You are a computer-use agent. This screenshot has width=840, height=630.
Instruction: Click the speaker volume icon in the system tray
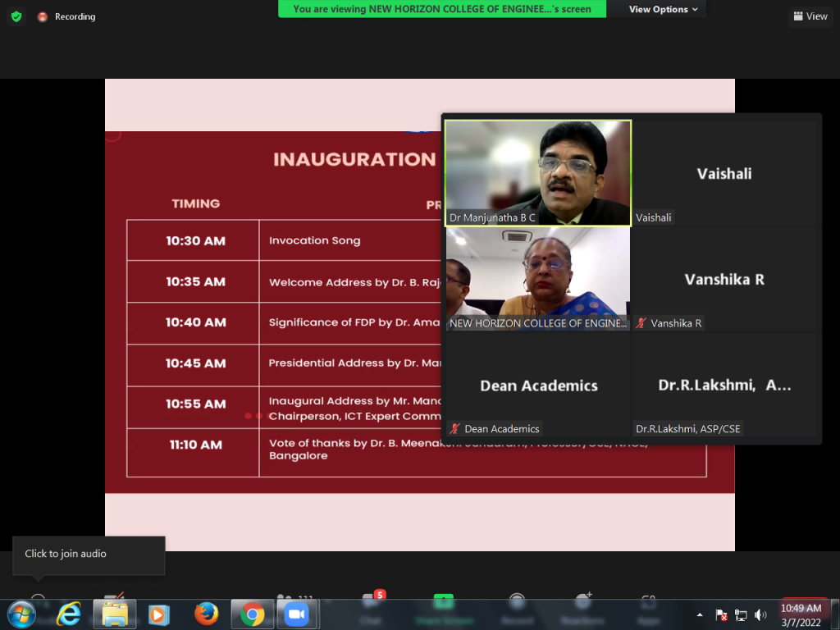coord(760,614)
